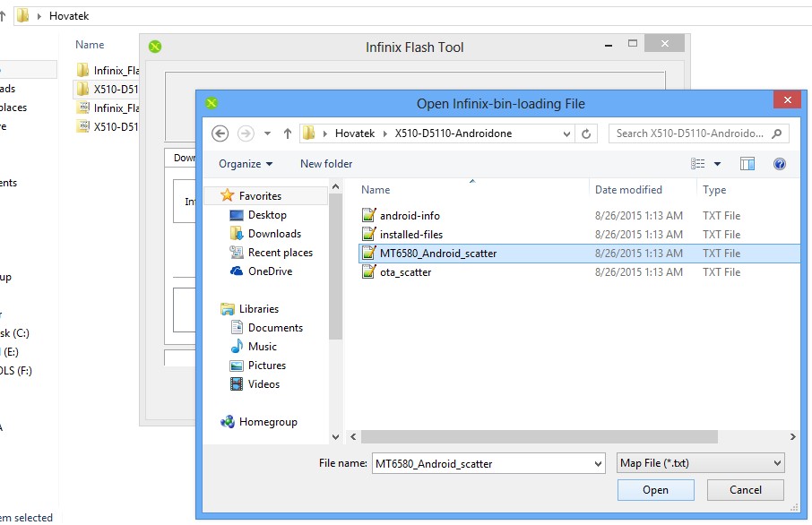Minimize the Infinix Flash Tool window
The image size is (812, 525).
point(609,45)
